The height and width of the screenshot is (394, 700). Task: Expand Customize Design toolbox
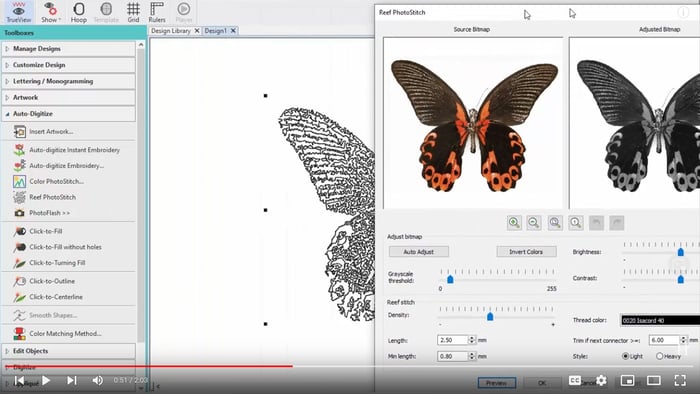tap(68, 65)
